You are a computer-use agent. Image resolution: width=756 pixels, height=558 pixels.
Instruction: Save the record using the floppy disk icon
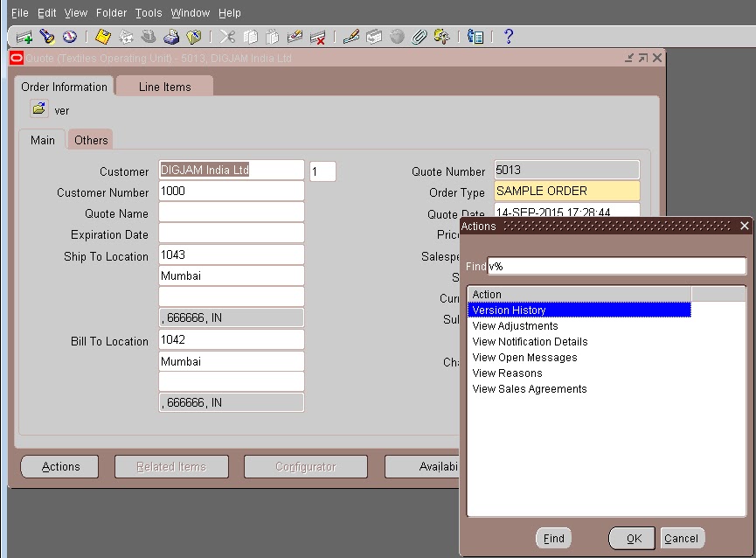point(102,38)
